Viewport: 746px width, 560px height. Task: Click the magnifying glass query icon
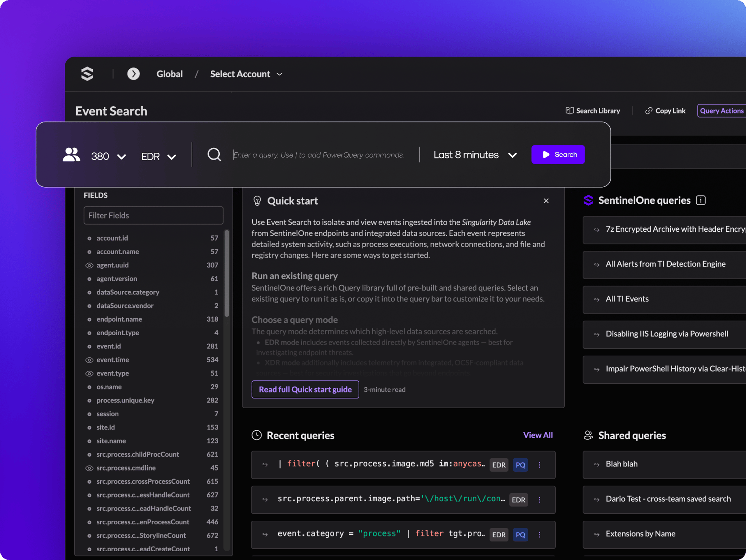[214, 155]
